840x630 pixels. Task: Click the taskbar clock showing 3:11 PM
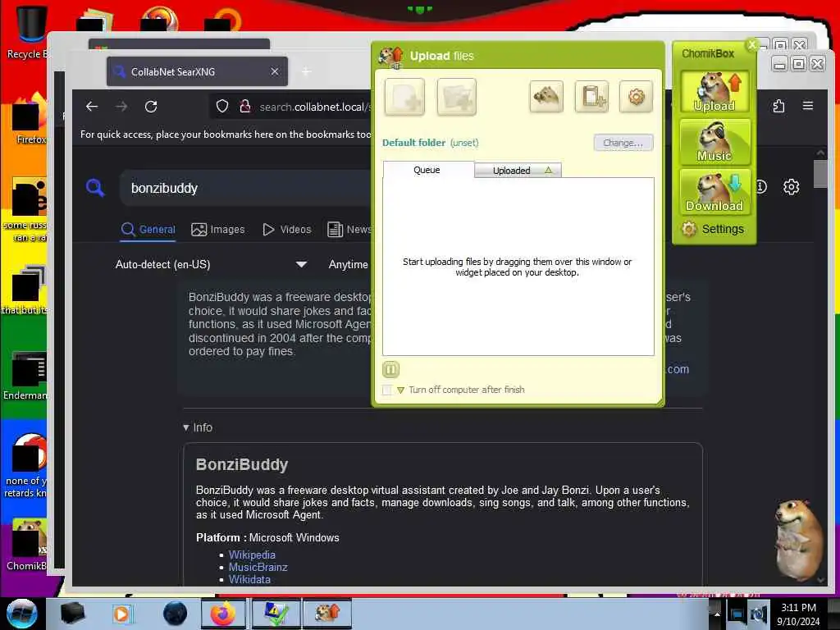click(798, 614)
